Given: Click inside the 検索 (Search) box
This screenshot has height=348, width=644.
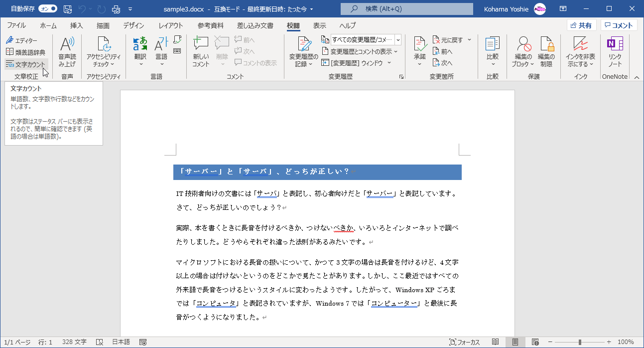Looking at the screenshot, I should point(407,8).
